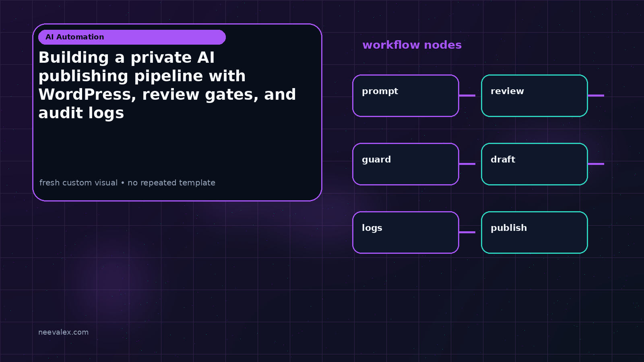Select the review workflow node

(x=535, y=96)
